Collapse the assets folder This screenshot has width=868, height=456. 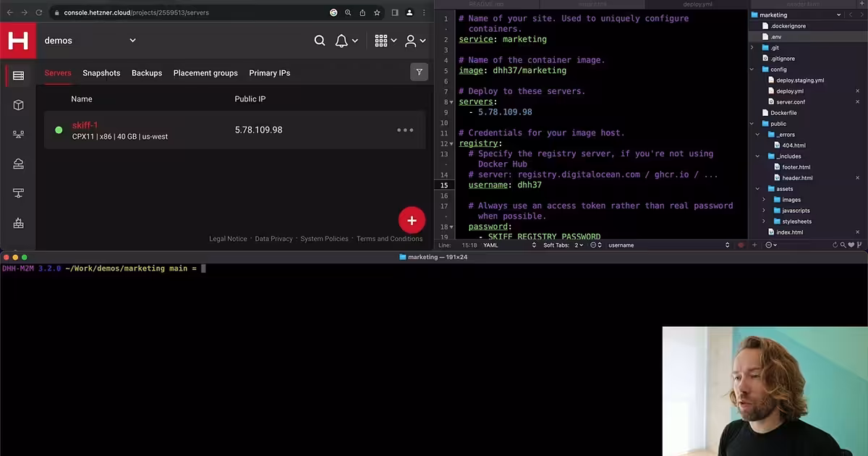758,189
